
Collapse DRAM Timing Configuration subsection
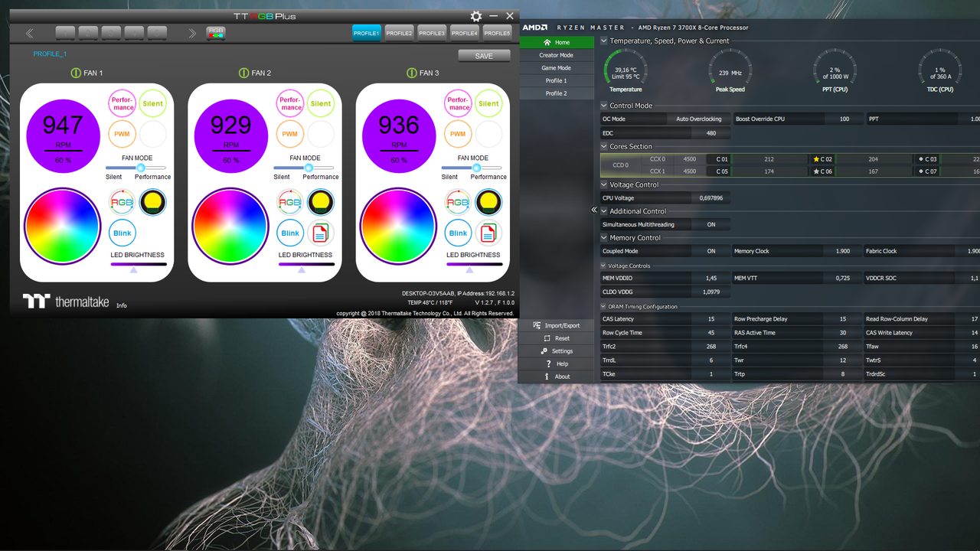tap(604, 307)
